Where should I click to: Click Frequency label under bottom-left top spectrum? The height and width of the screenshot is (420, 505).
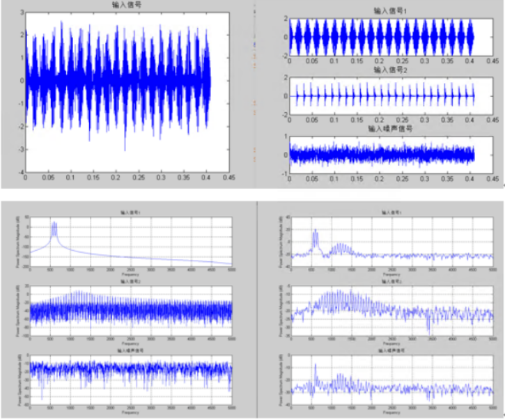point(130,274)
